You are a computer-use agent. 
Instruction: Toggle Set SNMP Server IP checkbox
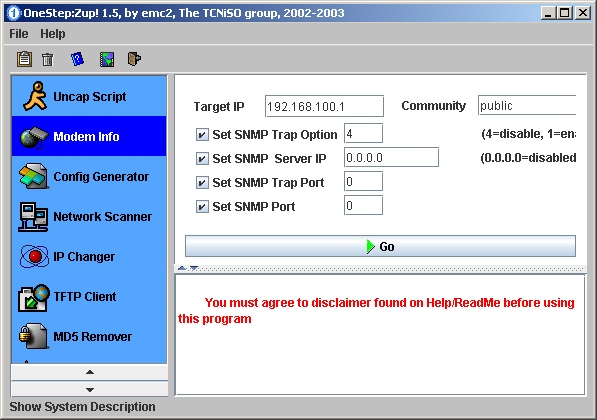(202, 158)
